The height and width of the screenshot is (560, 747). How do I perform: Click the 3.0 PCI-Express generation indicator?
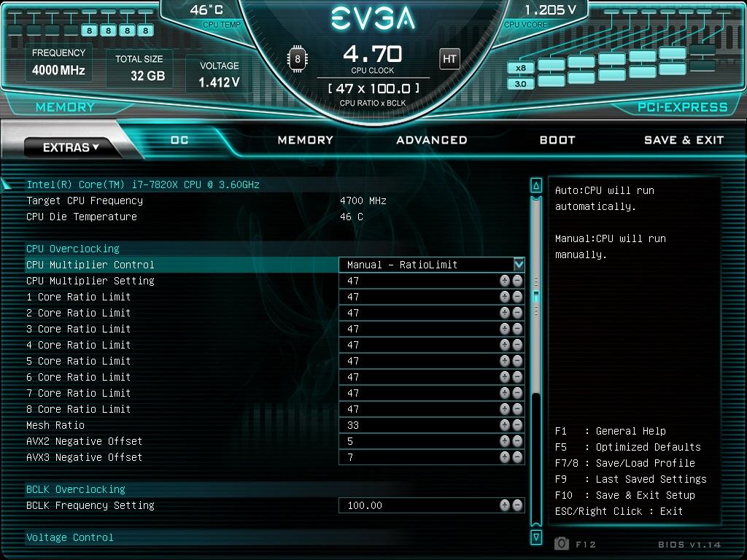521,84
